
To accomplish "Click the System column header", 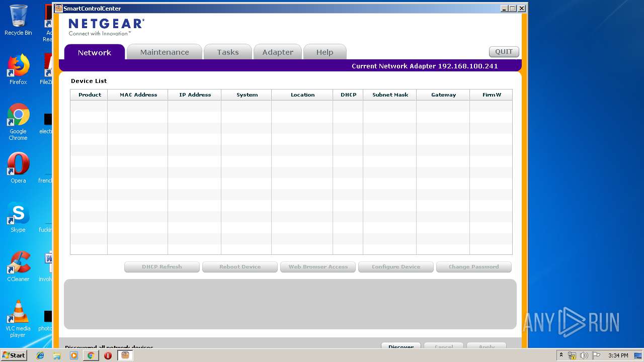I will click(247, 95).
